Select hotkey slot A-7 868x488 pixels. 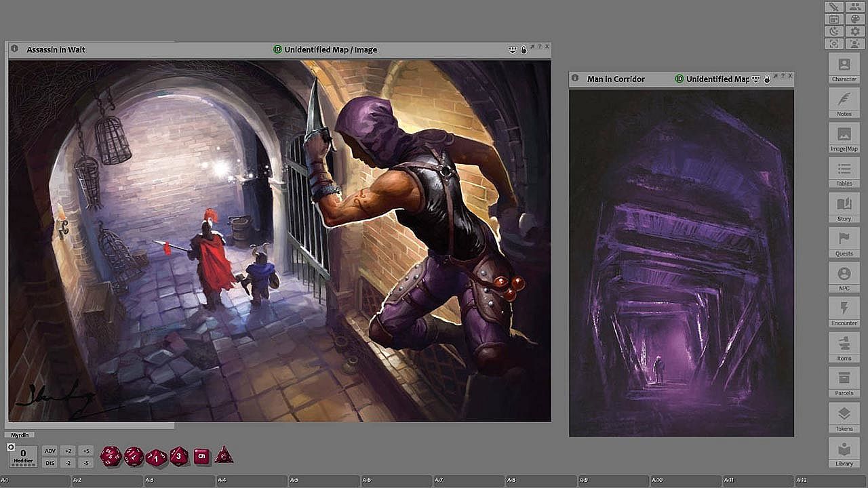(x=470, y=481)
